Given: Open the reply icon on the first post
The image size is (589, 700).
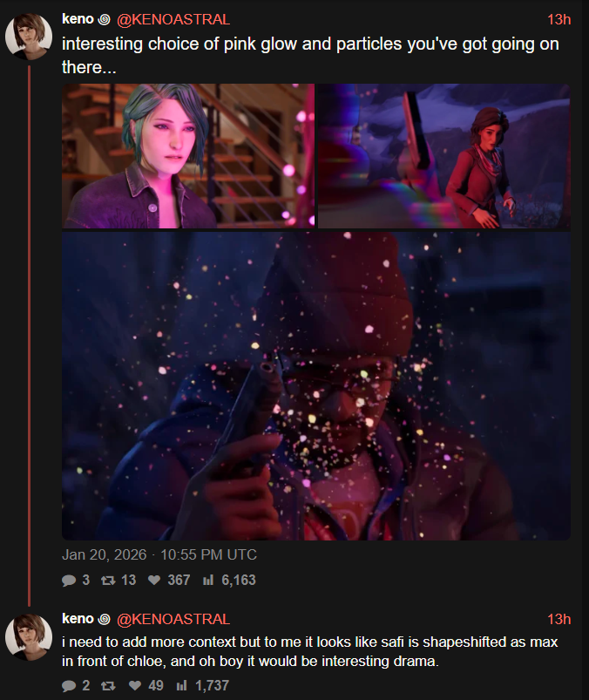Looking at the screenshot, I should pyautogui.click(x=69, y=581).
